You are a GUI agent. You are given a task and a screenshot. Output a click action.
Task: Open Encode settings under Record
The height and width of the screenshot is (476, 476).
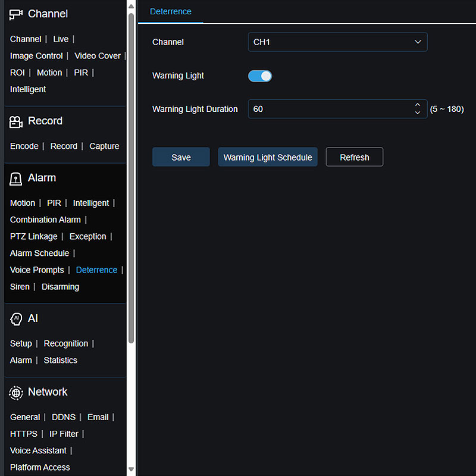click(x=24, y=146)
